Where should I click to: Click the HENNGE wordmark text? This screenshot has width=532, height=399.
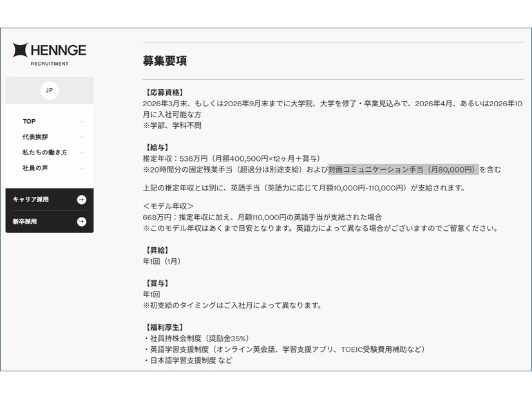click(x=57, y=49)
